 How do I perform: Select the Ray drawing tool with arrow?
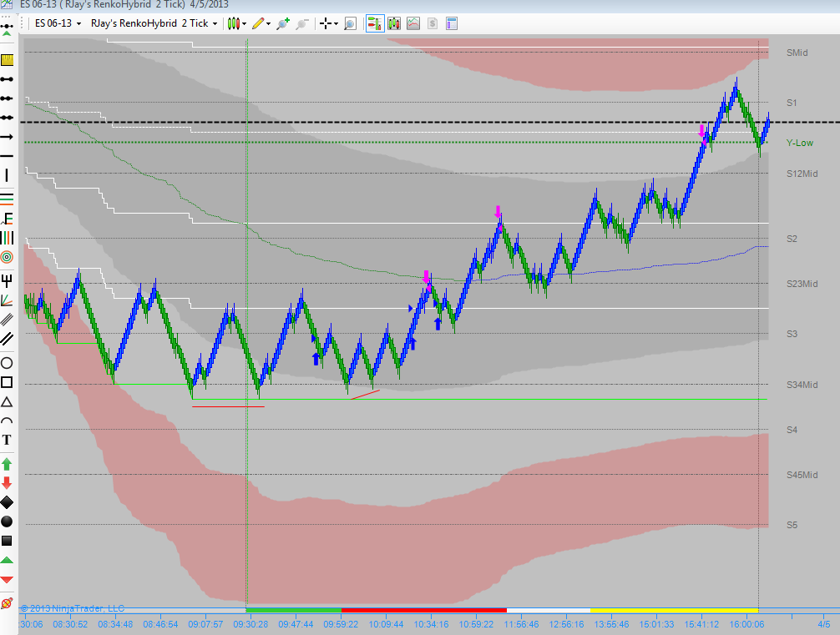click(7, 137)
